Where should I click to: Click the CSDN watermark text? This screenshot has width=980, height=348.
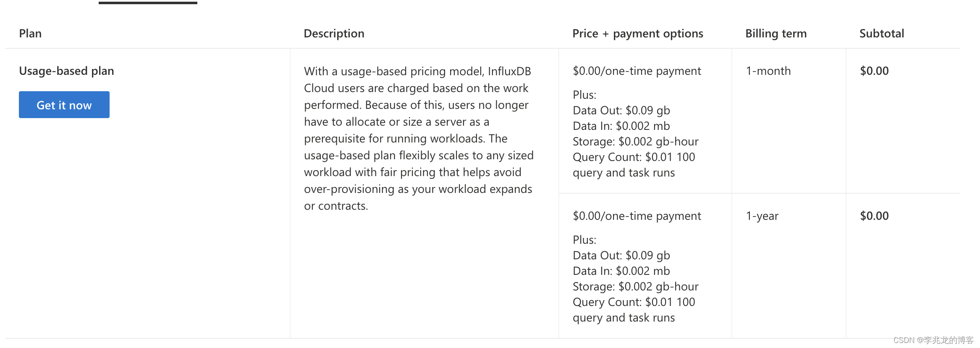pyautogui.click(x=933, y=340)
